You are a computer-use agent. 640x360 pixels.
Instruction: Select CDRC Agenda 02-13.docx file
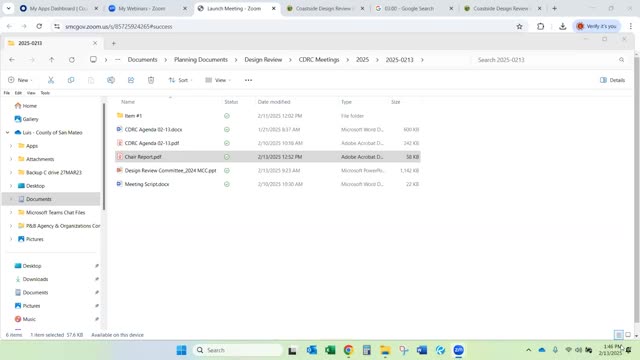point(267,129)
